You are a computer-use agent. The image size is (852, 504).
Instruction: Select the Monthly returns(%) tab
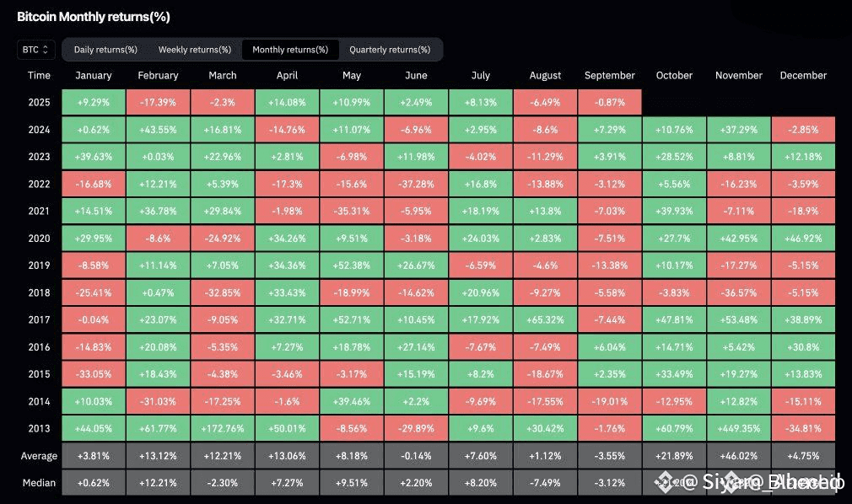tap(290, 50)
